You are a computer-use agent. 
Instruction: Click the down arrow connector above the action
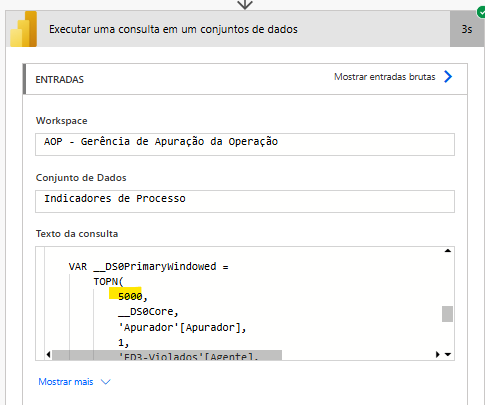[245, 4]
